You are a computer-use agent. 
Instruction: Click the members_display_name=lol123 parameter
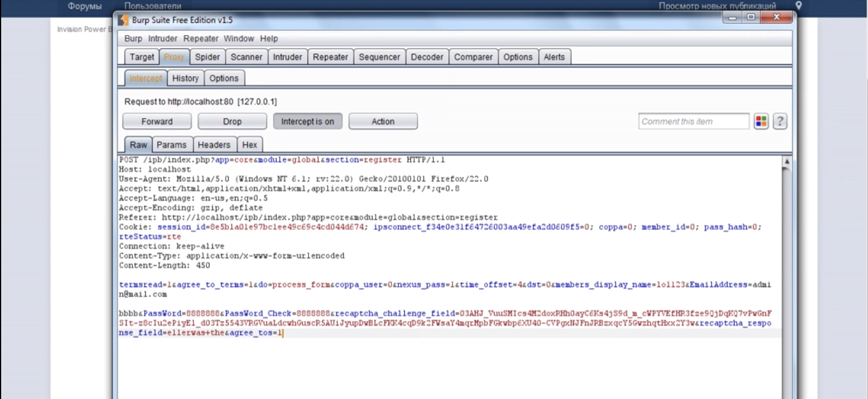point(620,285)
